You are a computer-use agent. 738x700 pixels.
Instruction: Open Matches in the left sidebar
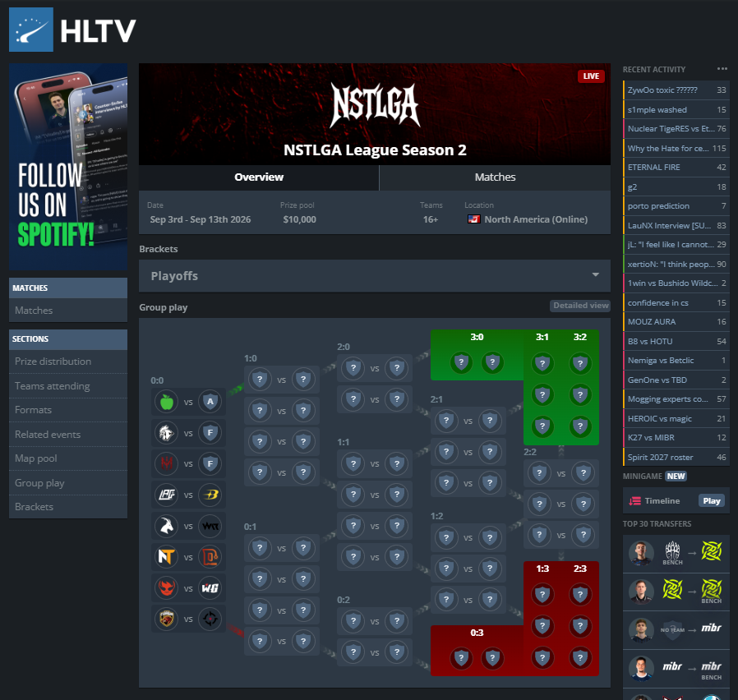67,311
